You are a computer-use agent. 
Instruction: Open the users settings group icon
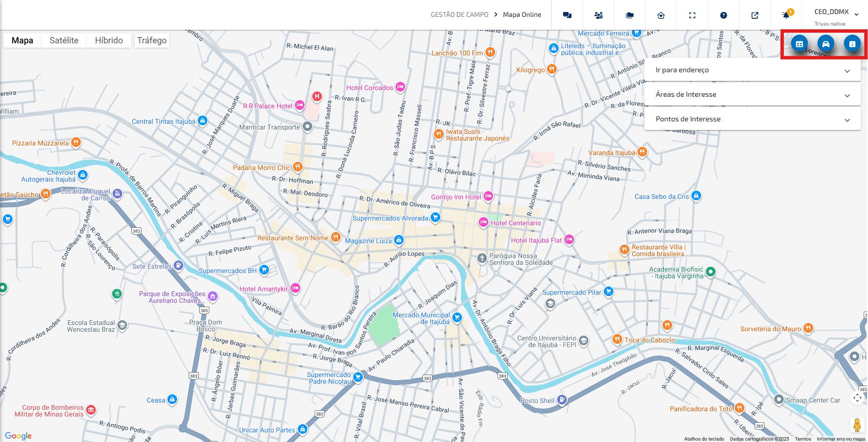point(599,15)
